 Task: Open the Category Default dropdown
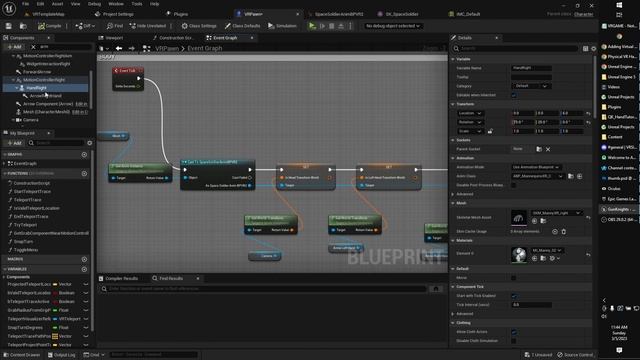tap(530, 86)
